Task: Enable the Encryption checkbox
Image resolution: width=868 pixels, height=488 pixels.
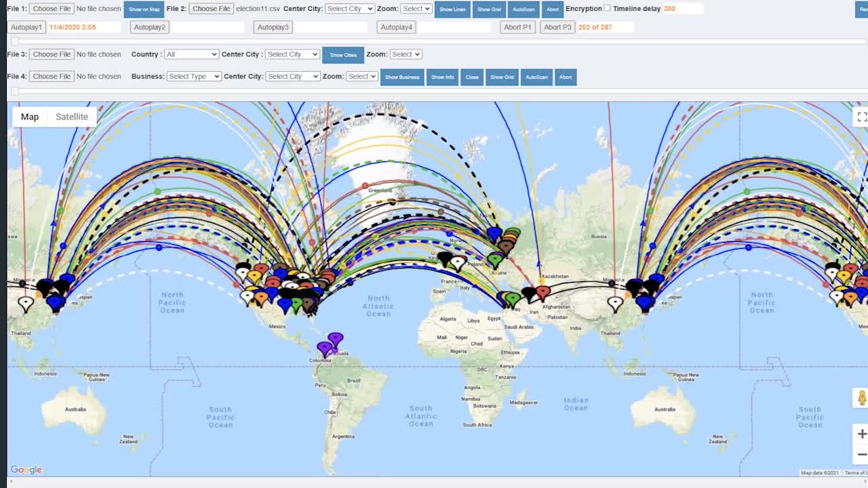Action: 607,8
